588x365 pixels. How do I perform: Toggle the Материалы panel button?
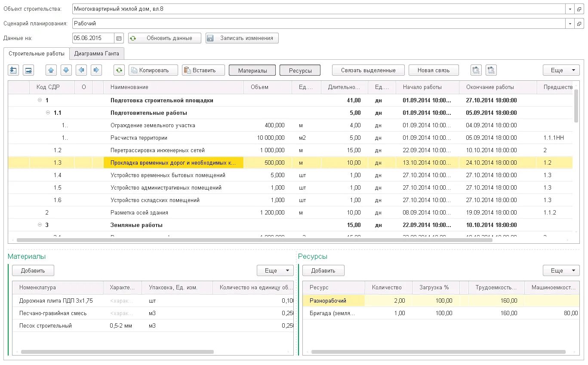252,70
